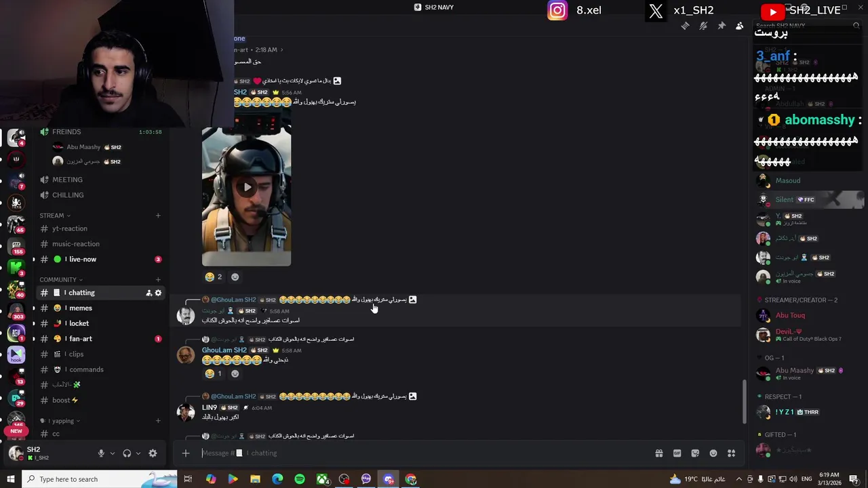Click the NEW unread indicator
Image resolution: width=868 pixels, height=488 pixels.
[16, 431]
